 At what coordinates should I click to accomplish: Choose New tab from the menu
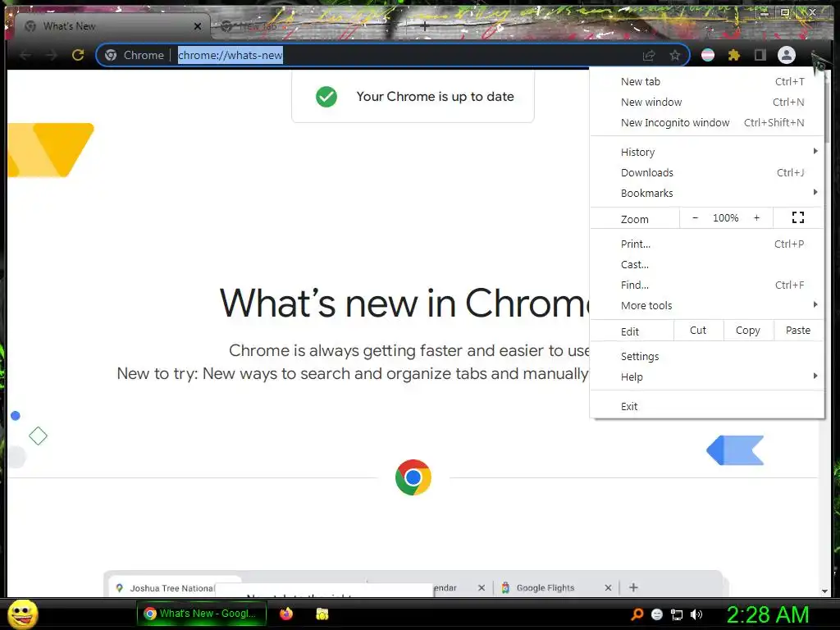706,81
